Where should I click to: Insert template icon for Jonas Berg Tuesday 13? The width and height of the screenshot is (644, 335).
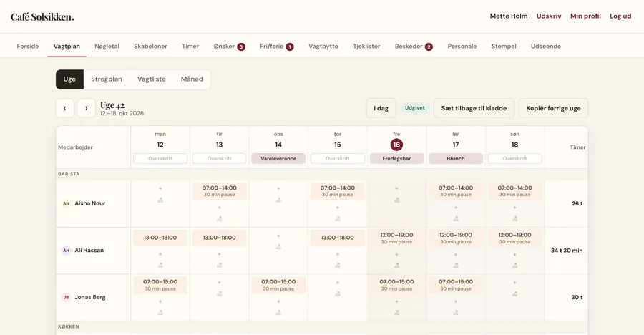(220, 294)
